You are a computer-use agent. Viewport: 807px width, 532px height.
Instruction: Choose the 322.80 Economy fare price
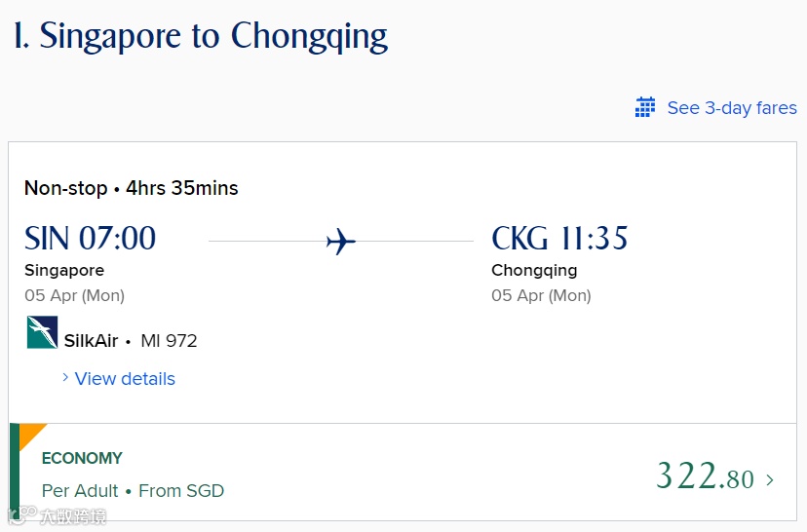tap(705, 477)
